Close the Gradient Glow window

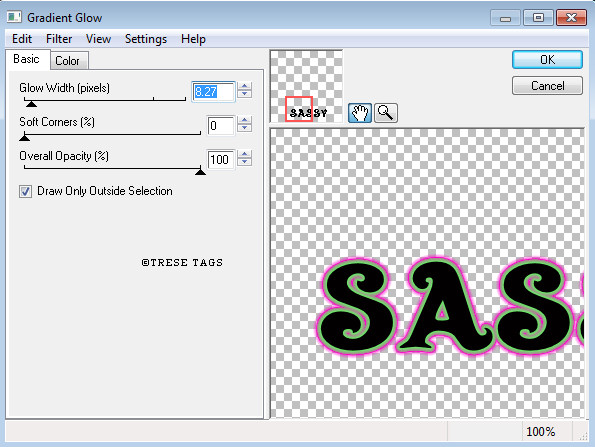click(x=571, y=18)
